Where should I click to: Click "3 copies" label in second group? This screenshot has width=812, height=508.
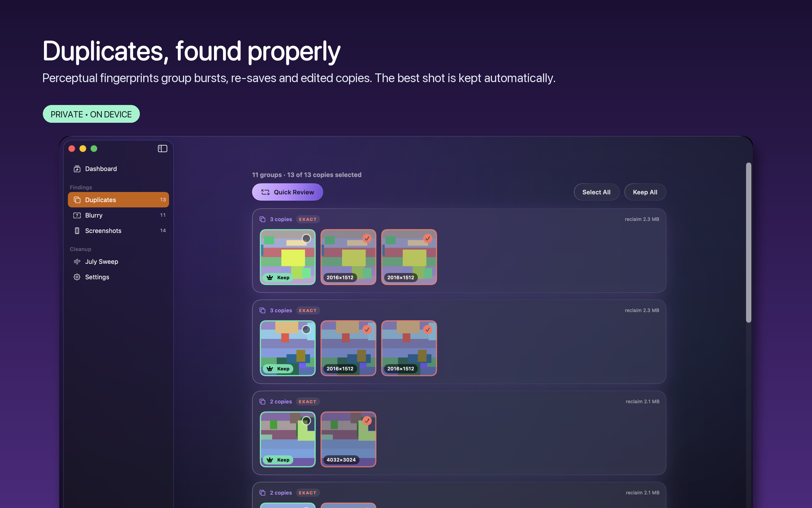tap(281, 310)
